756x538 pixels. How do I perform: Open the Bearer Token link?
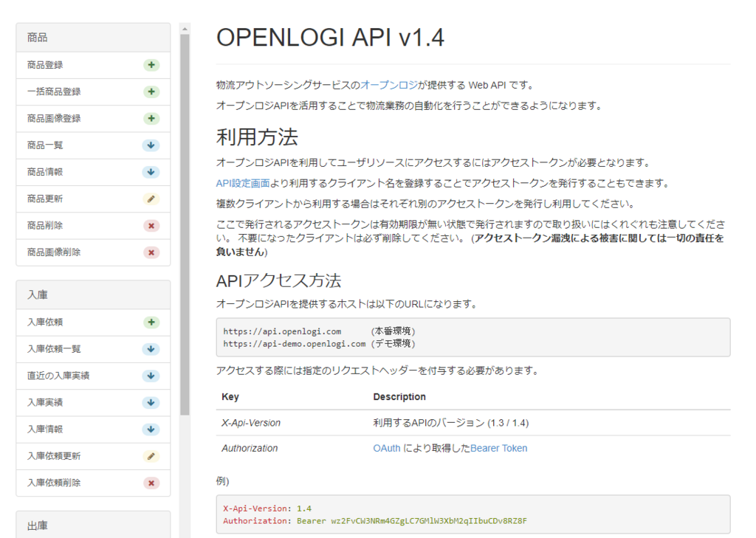(498, 449)
